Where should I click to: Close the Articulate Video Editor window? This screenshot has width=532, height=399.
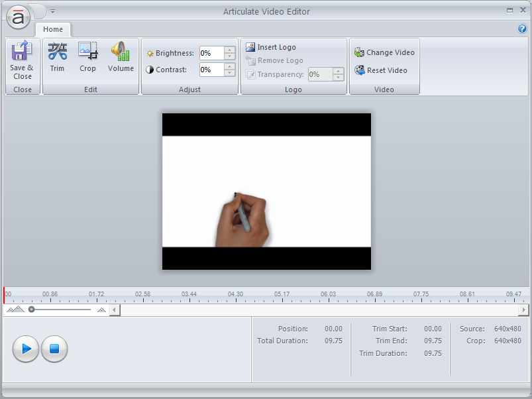[x=523, y=10]
